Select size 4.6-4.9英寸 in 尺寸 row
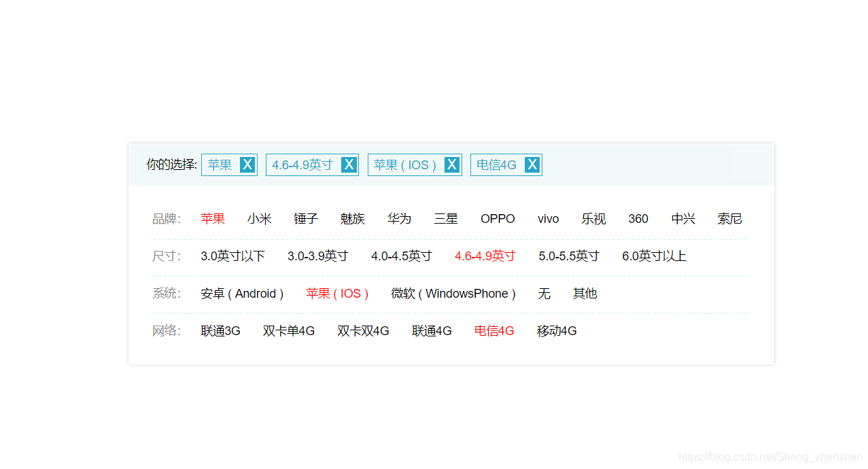This screenshot has height=469, width=868. tap(485, 256)
